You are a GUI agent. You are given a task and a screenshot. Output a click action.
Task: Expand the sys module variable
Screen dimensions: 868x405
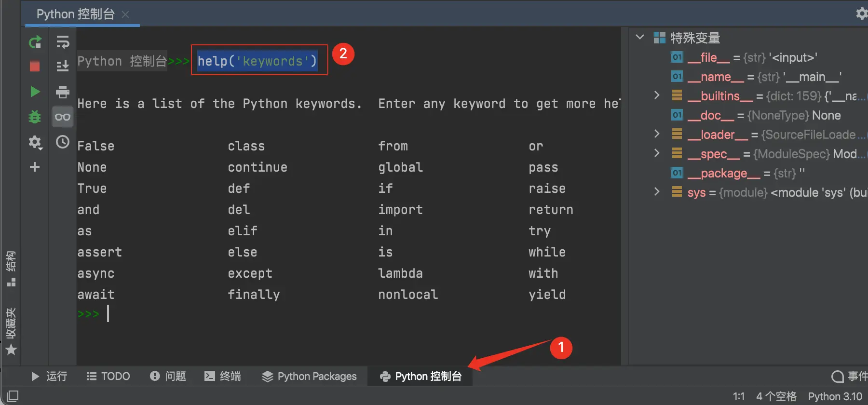pyautogui.click(x=657, y=192)
